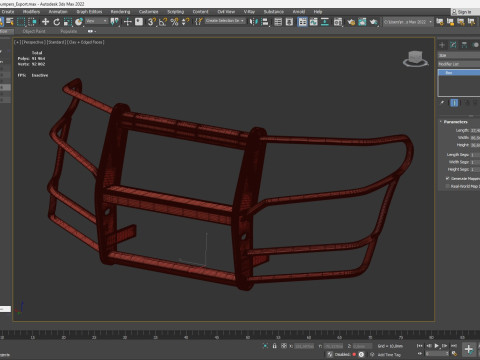Toggle the Scene Explorer icon
Viewport: 480px width, 360px height.
[278, 22]
